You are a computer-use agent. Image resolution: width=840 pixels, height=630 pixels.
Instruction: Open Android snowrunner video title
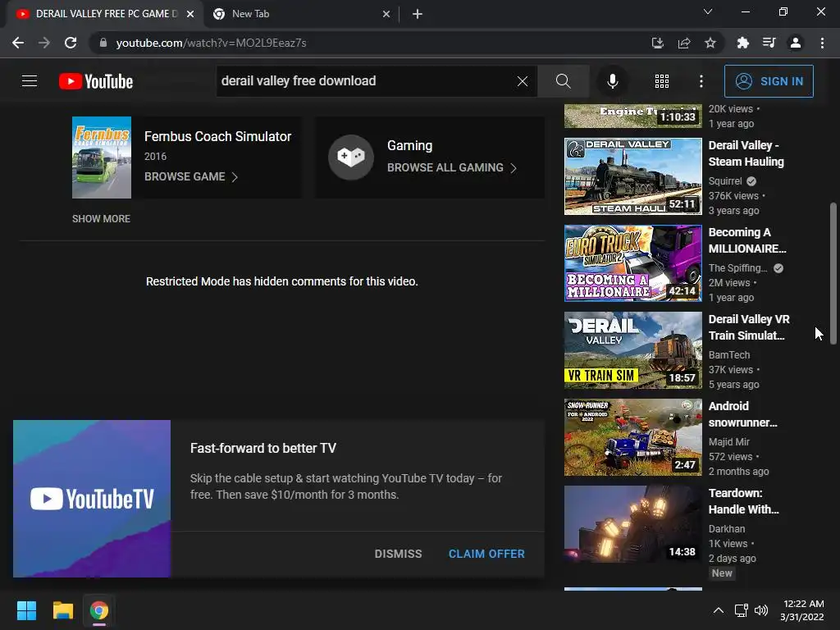tap(742, 414)
